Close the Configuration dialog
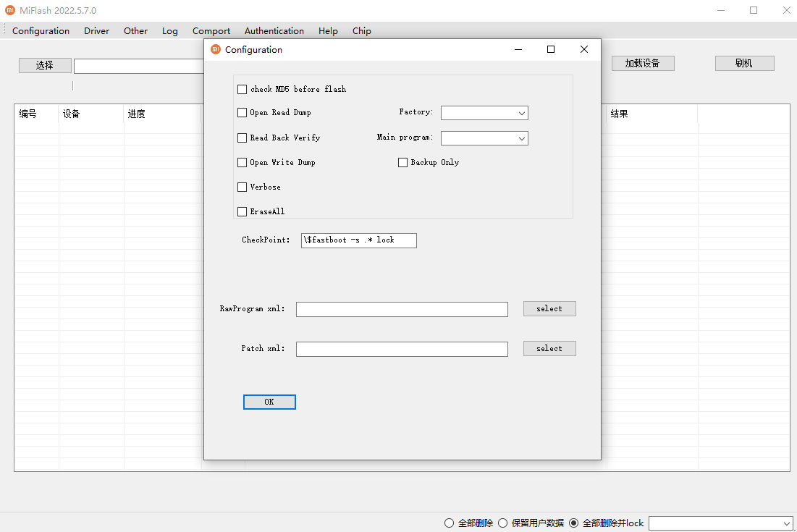This screenshot has height=532, width=797. coord(584,49)
